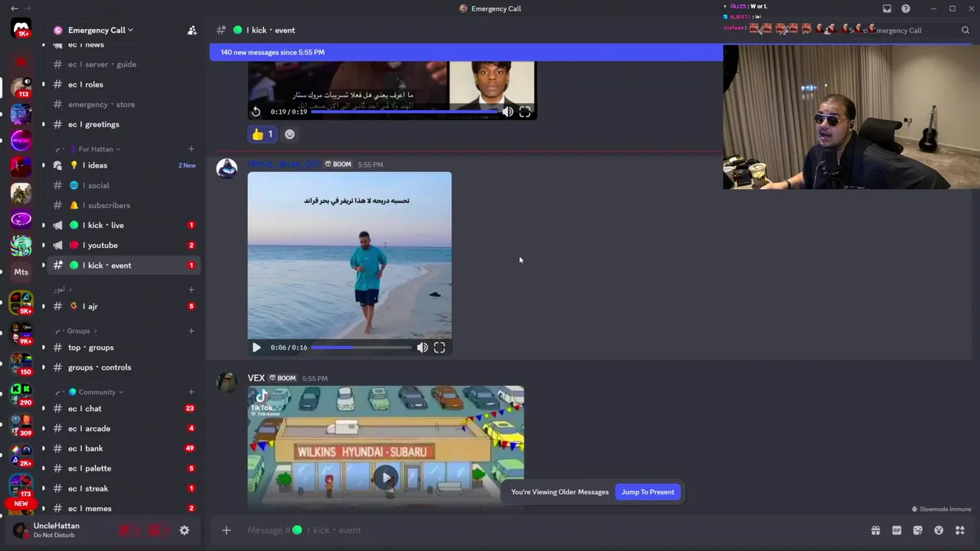Screen dimensions: 980x551
Task: Replay the 0:19 video
Action: (256, 112)
